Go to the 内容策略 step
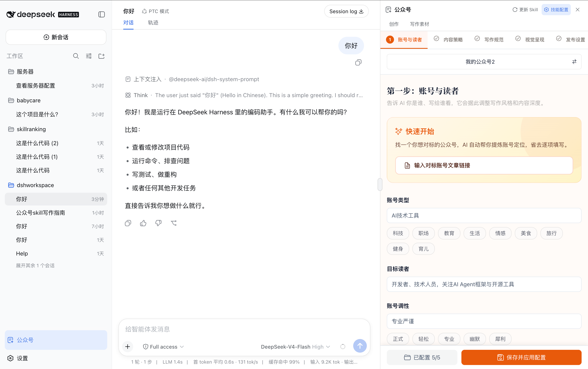The height and width of the screenshot is (369, 588). [x=448, y=40]
